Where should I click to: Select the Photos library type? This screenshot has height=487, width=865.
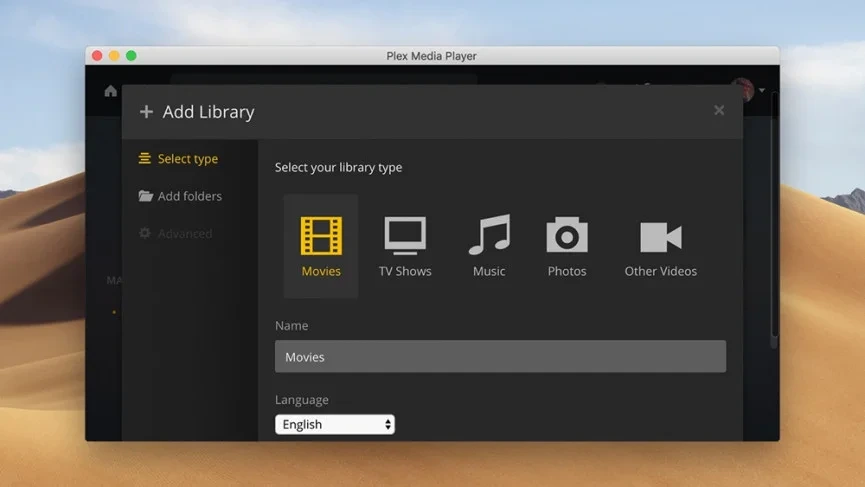tap(567, 246)
